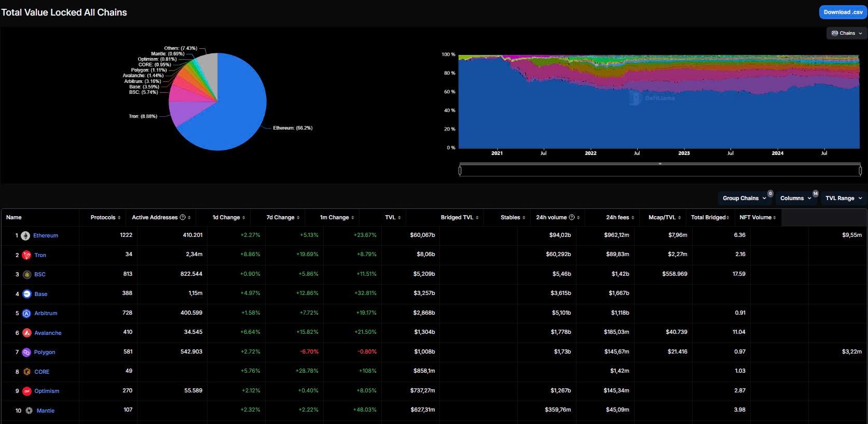This screenshot has height=424, width=868.
Task: Open the Base chain link
Action: 41,294
